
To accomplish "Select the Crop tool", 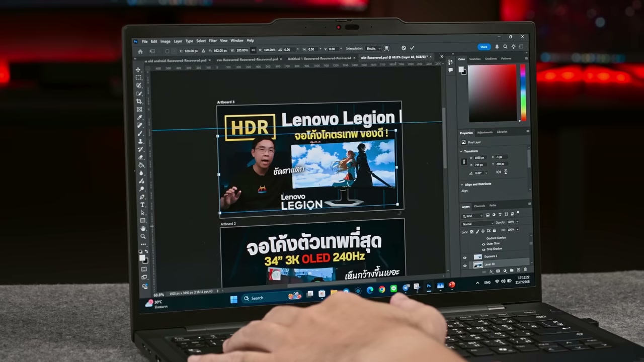I will coord(139,102).
